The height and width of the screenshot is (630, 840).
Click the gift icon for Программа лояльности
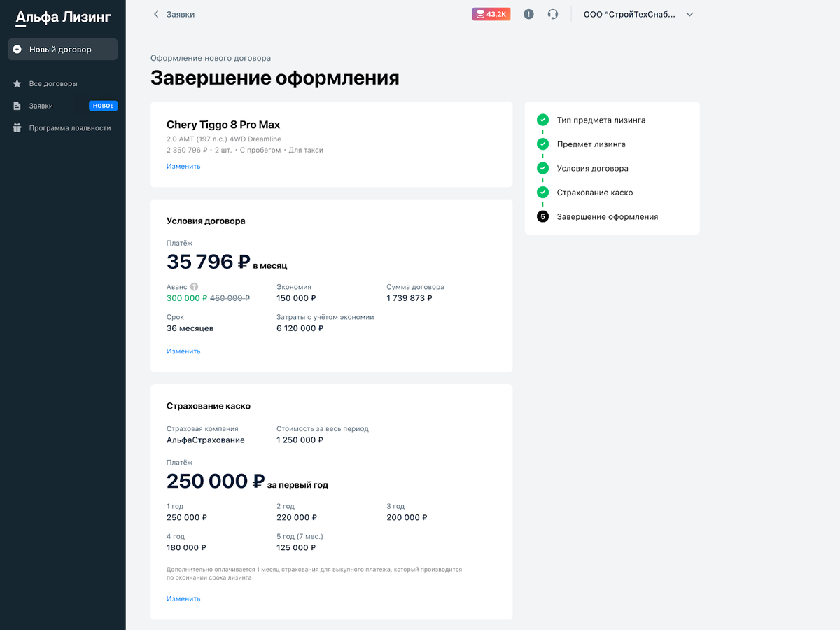coord(17,127)
